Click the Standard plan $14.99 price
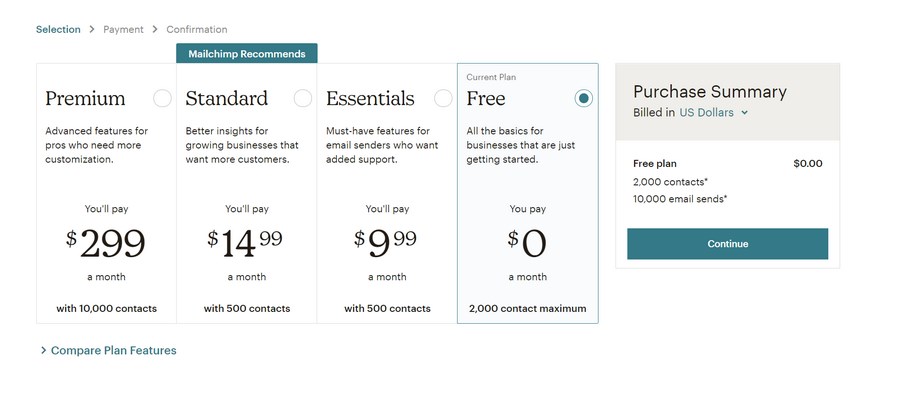The image size is (900, 400). [x=246, y=240]
